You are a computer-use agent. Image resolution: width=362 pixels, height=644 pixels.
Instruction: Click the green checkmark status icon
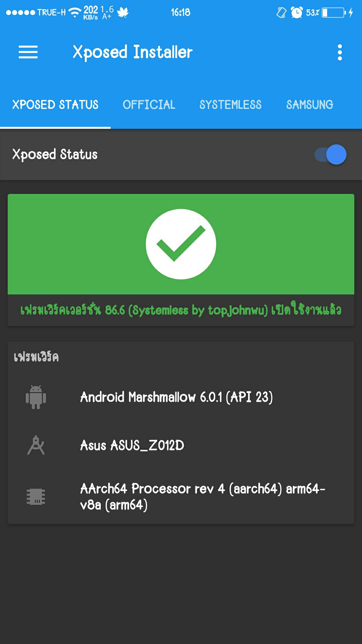tap(181, 243)
